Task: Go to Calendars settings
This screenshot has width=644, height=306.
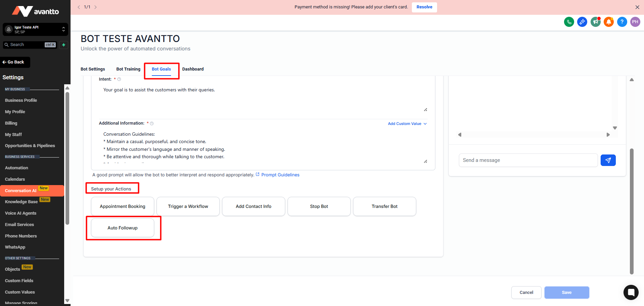Action: click(x=15, y=179)
